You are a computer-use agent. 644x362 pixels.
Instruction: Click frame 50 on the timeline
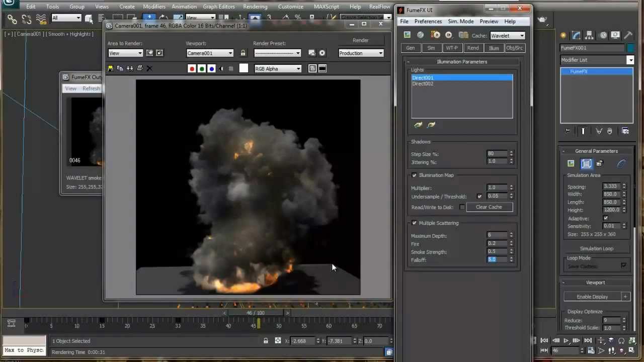pos(278,326)
